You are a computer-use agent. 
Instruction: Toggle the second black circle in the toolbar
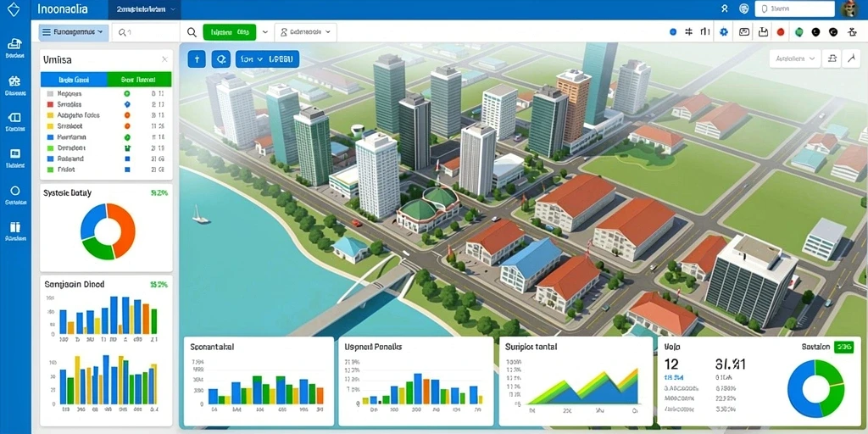tap(833, 32)
